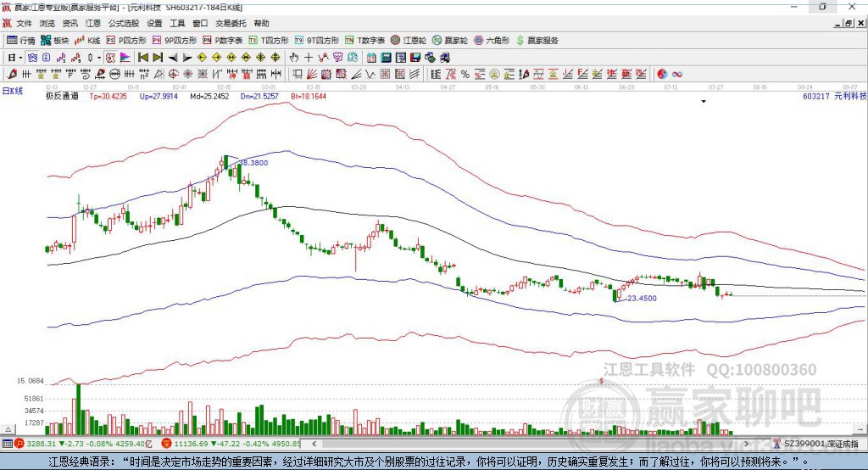Click the Up=27.9914 value
Image resolution: width=868 pixels, height=470 pixels.
click(159, 96)
